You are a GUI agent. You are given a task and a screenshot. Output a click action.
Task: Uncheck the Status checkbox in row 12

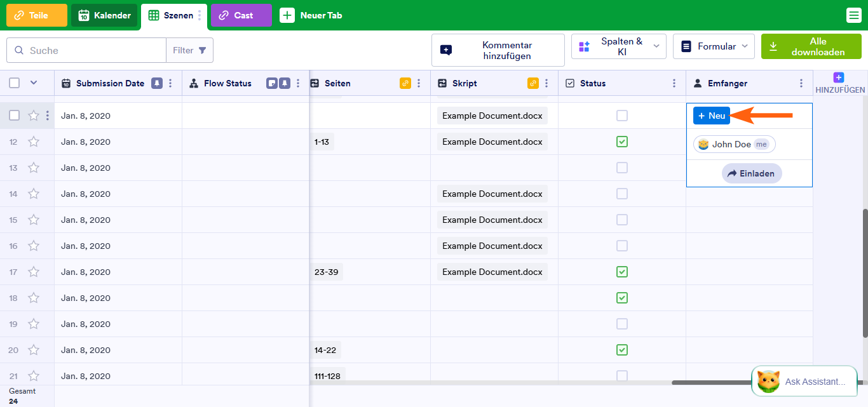[622, 142]
